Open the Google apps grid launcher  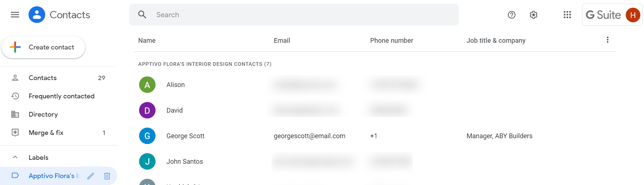pos(567,15)
